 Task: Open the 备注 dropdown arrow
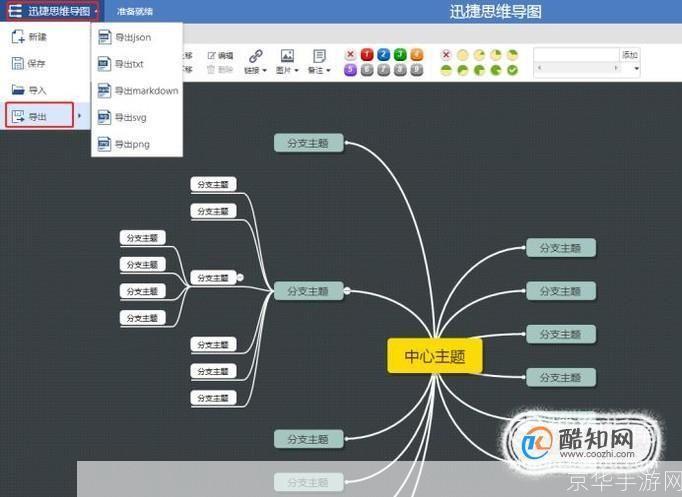click(328, 70)
